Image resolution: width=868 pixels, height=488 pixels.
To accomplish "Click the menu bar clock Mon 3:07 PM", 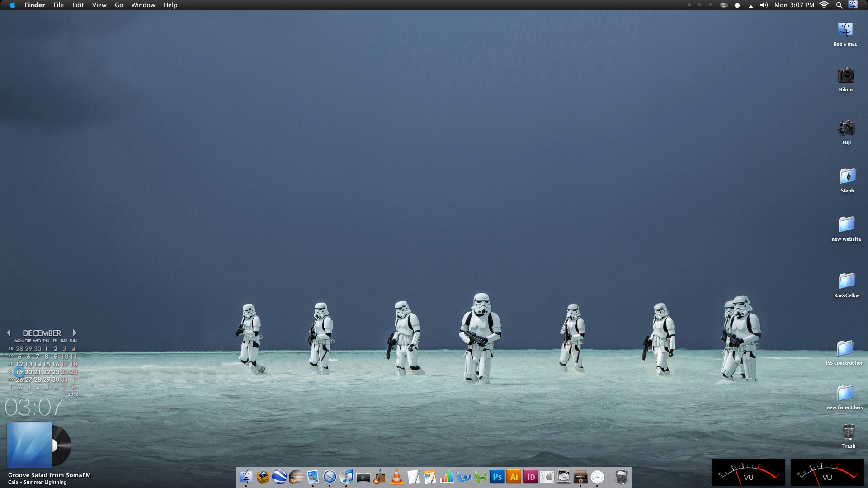I will [x=794, y=5].
